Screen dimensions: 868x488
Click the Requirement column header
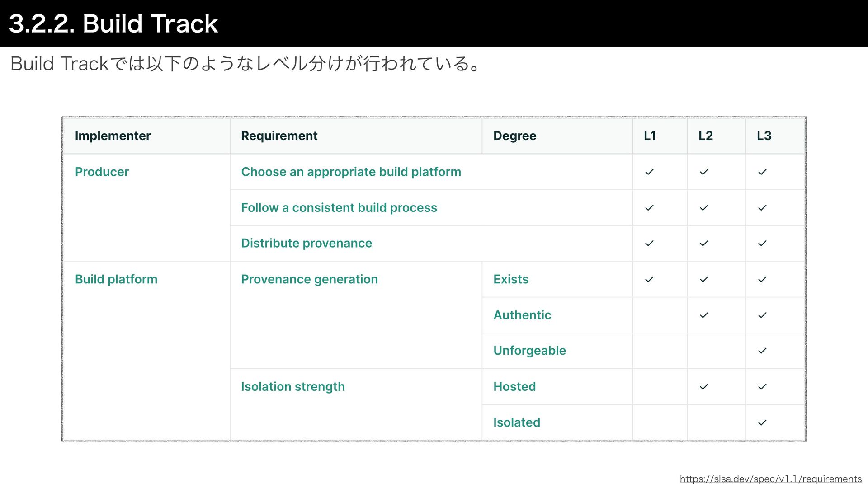(x=279, y=136)
